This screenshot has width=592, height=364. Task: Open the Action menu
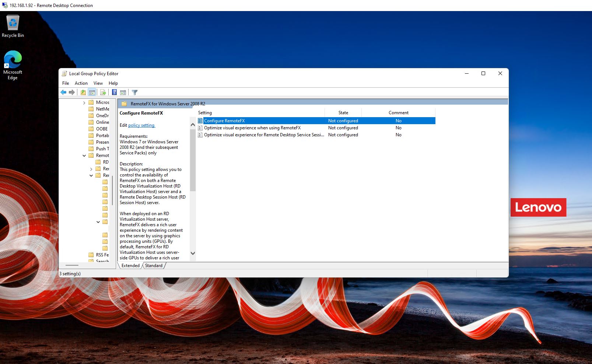click(81, 83)
